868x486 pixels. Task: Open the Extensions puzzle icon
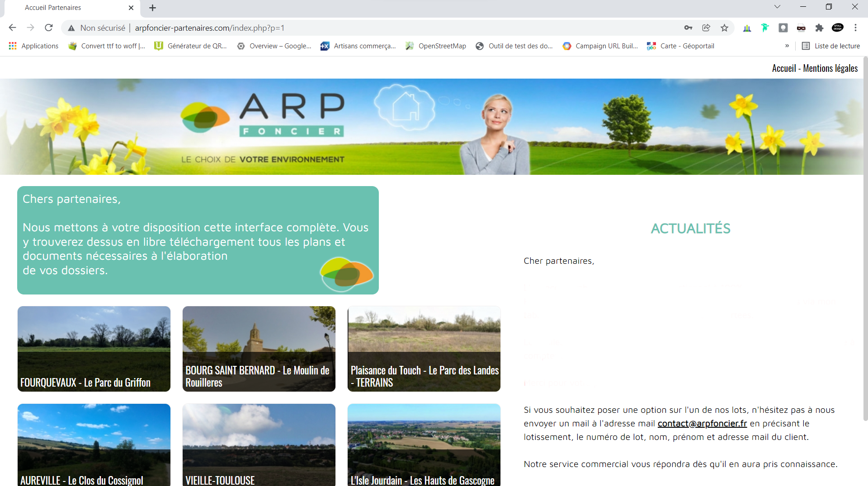point(819,28)
